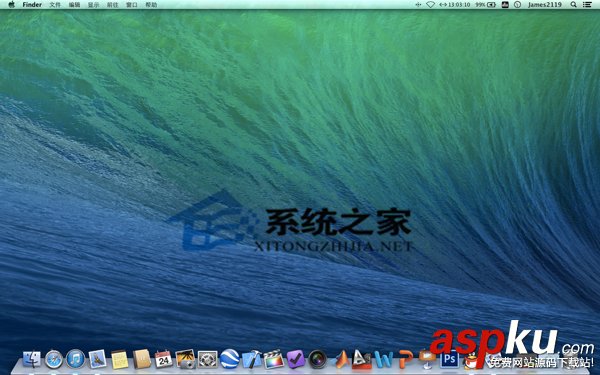Image resolution: width=600 pixels, height=375 pixels.
Task: Open the brown Contacts book icon
Action: [142, 359]
